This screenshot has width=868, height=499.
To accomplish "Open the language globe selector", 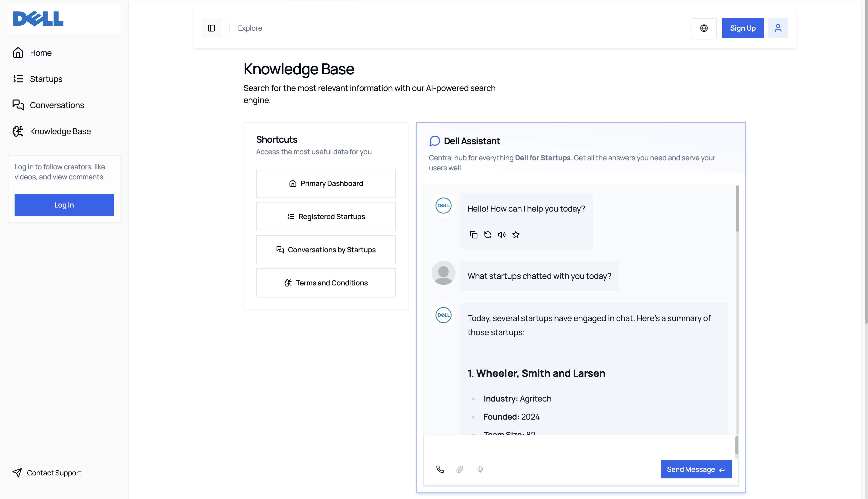I will point(704,28).
